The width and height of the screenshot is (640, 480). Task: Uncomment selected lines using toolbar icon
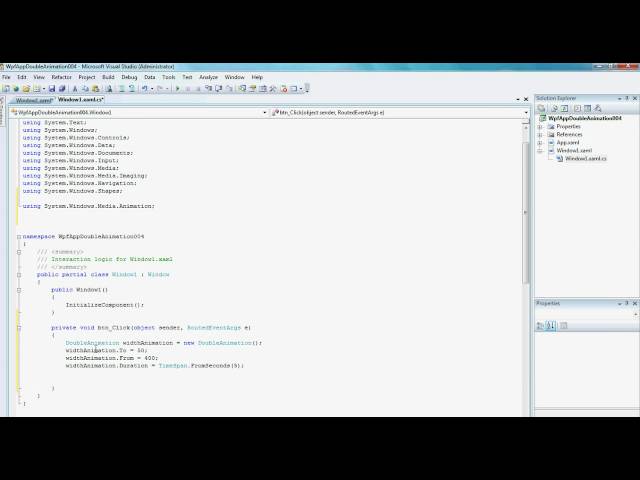click(131, 88)
